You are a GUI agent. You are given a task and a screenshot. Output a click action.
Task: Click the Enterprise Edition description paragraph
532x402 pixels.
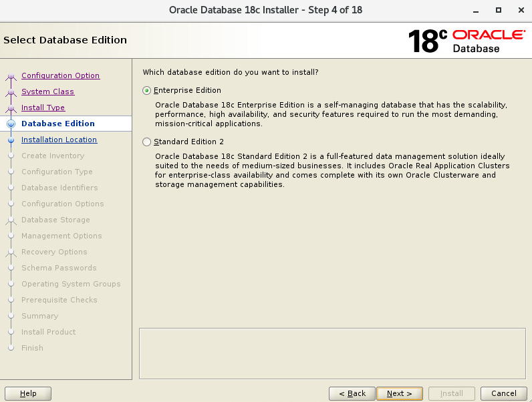(331, 114)
